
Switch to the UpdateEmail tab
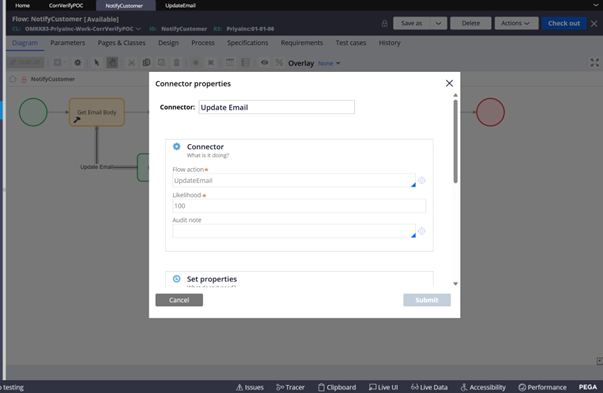[180, 5]
